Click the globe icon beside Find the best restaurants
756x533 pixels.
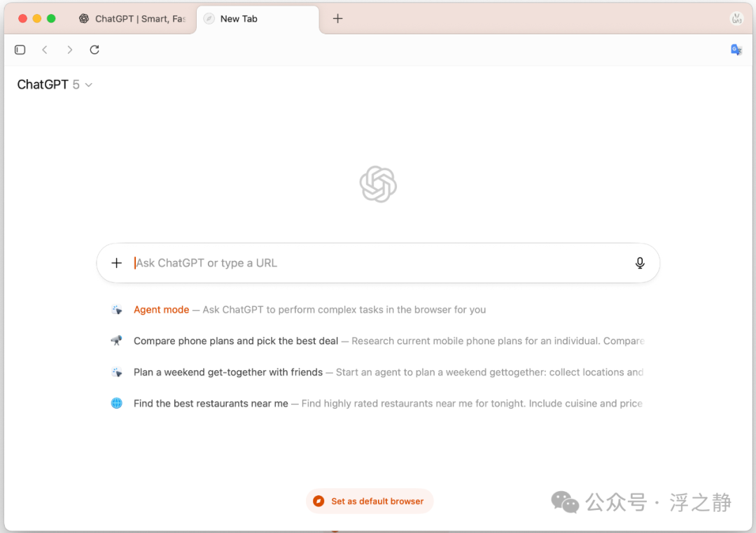[x=117, y=404]
